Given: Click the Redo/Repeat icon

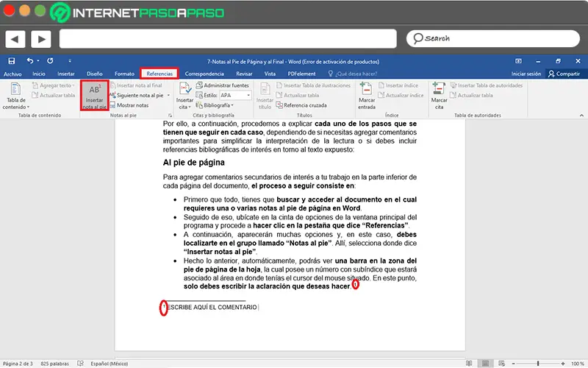Looking at the screenshot, I should (50, 61).
